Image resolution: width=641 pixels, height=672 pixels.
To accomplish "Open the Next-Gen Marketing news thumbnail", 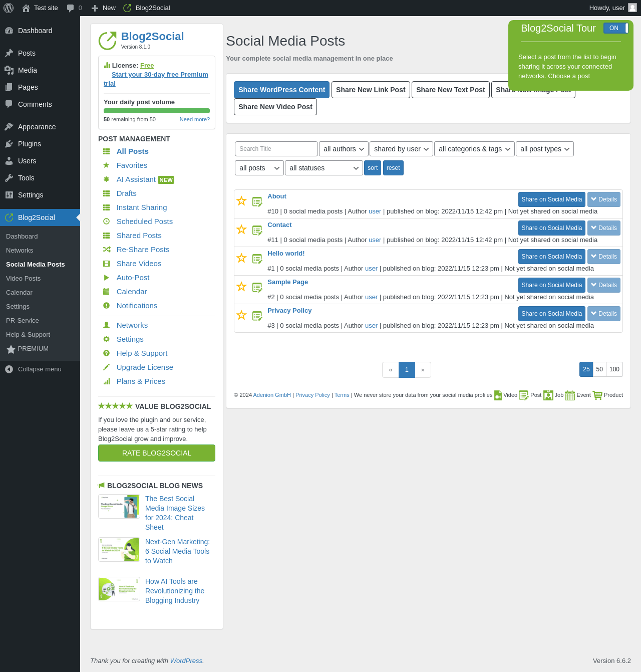I will tap(119, 550).
